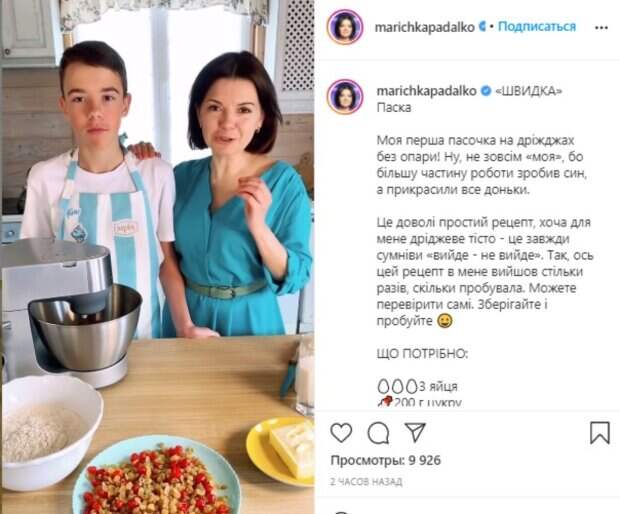Click verified badge next to header username
This screenshot has height=514, width=620.
click(482, 26)
